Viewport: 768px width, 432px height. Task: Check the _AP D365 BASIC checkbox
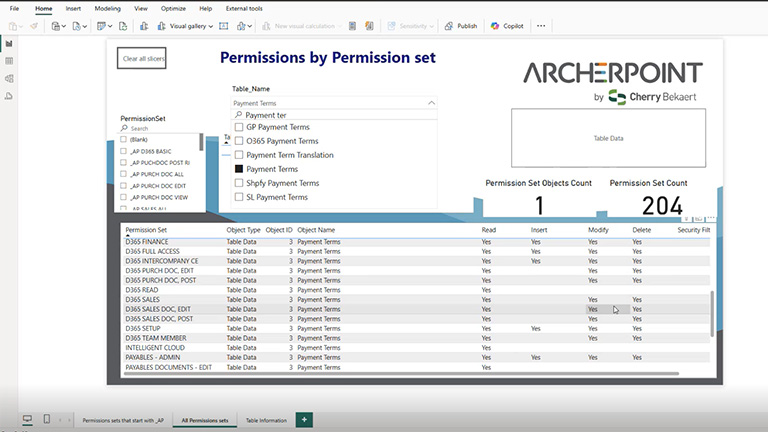(123, 151)
